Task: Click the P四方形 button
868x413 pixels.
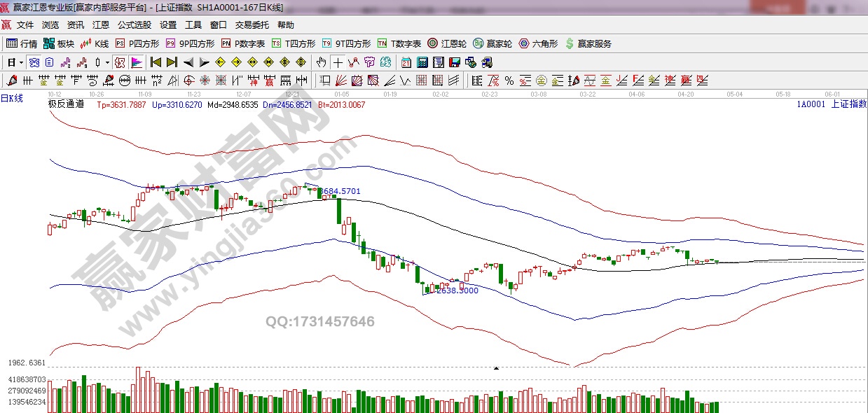Action: (139, 43)
